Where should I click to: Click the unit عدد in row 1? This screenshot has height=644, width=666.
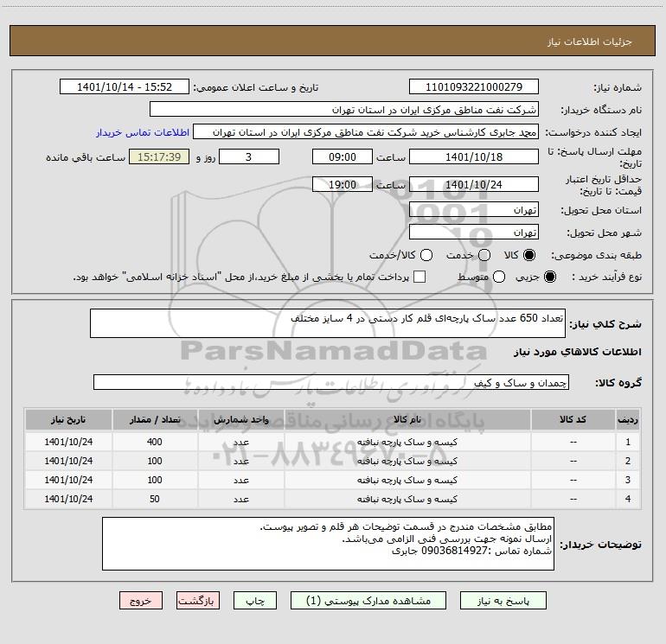coord(240,442)
